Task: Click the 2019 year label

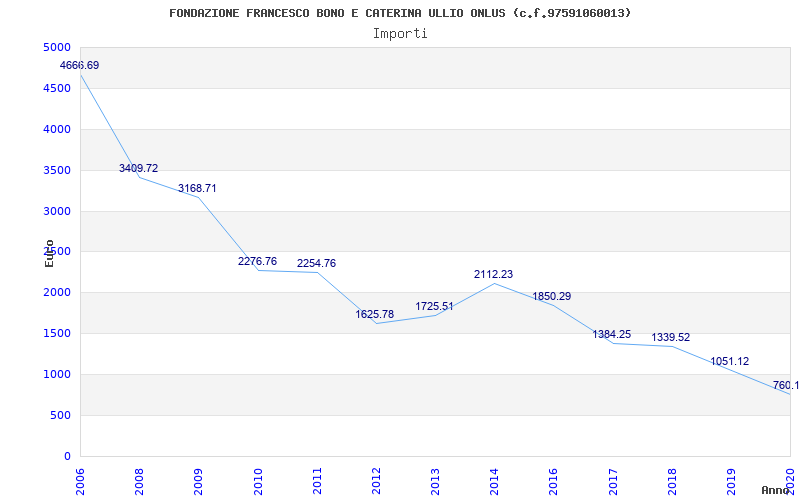Action: pos(731,482)
